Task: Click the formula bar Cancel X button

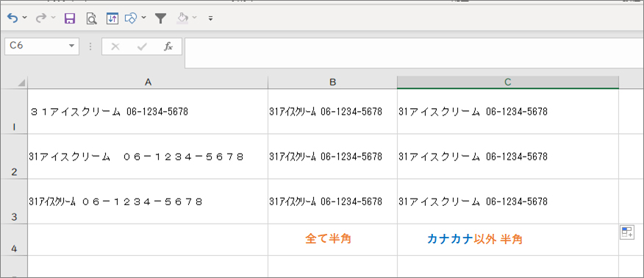Action: point(115,46)
